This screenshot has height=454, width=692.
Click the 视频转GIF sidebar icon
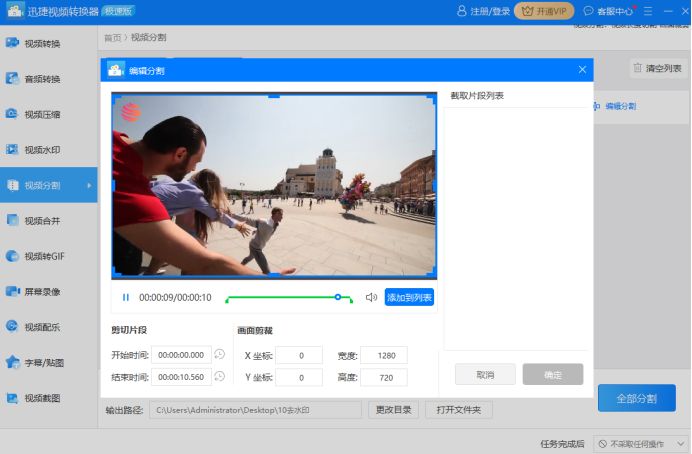[x=12, y=256]
